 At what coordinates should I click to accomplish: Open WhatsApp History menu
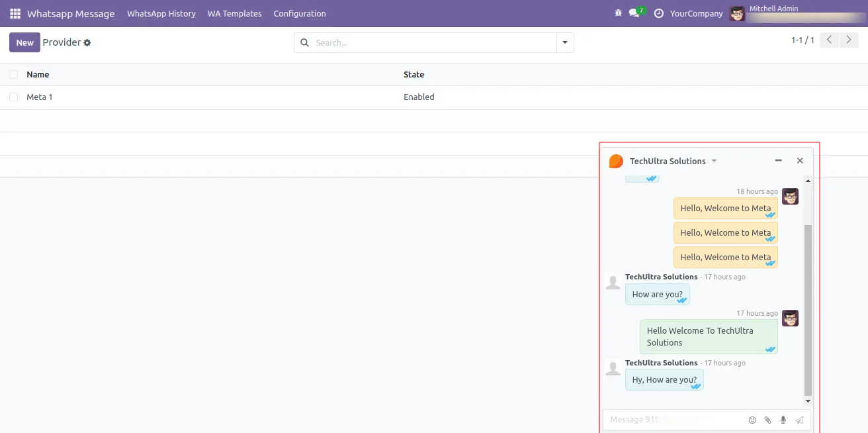pyautogui.click(x=161, y=13)
